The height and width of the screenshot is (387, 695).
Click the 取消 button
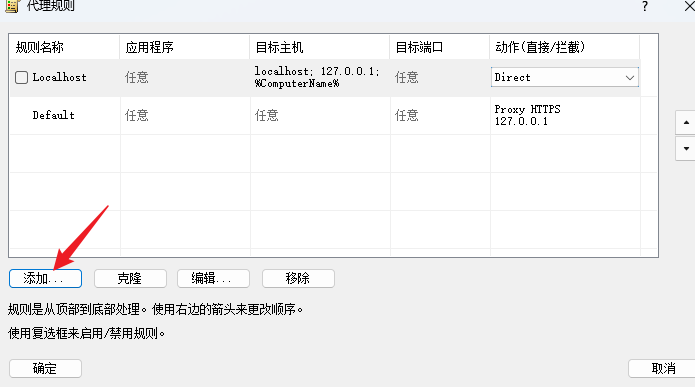coord(663,368)
